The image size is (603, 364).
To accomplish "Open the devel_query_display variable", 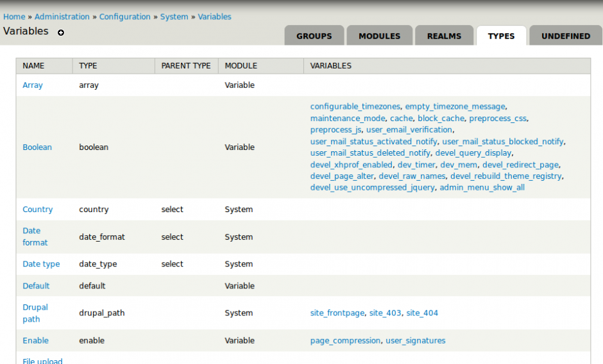I will tap(473, 153).
